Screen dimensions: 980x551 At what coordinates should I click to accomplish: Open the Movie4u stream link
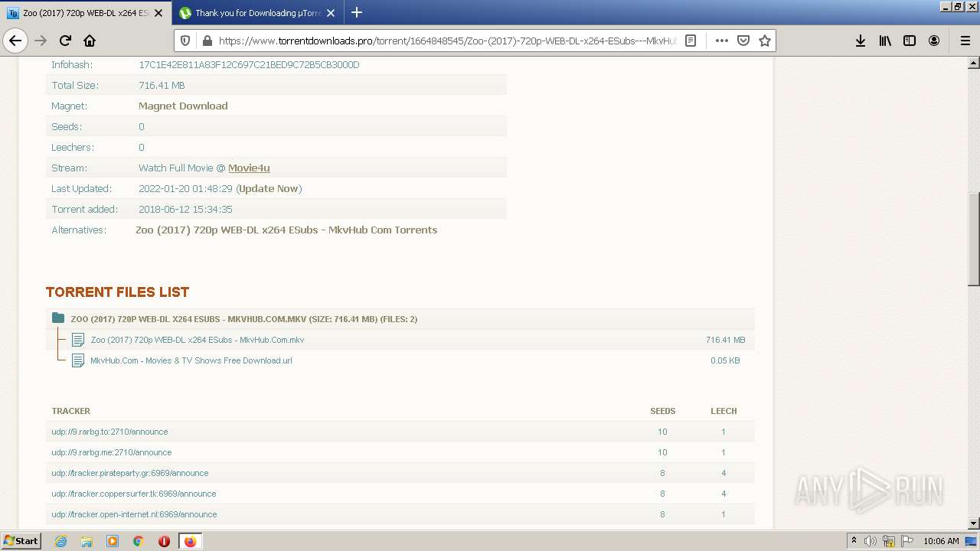(249, 168)
